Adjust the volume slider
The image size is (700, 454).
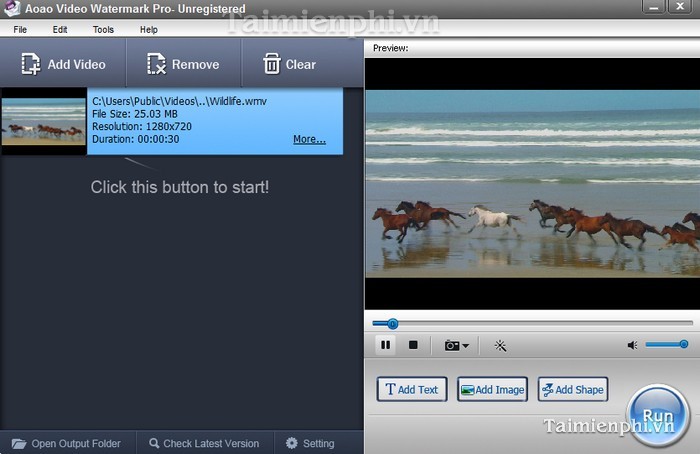666,344
